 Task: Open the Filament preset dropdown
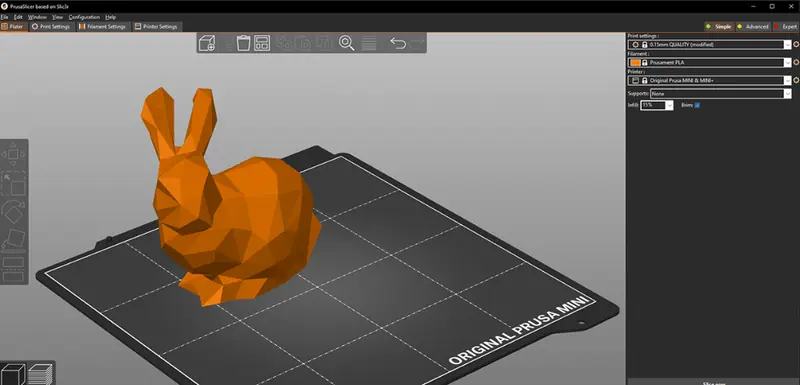788,62
